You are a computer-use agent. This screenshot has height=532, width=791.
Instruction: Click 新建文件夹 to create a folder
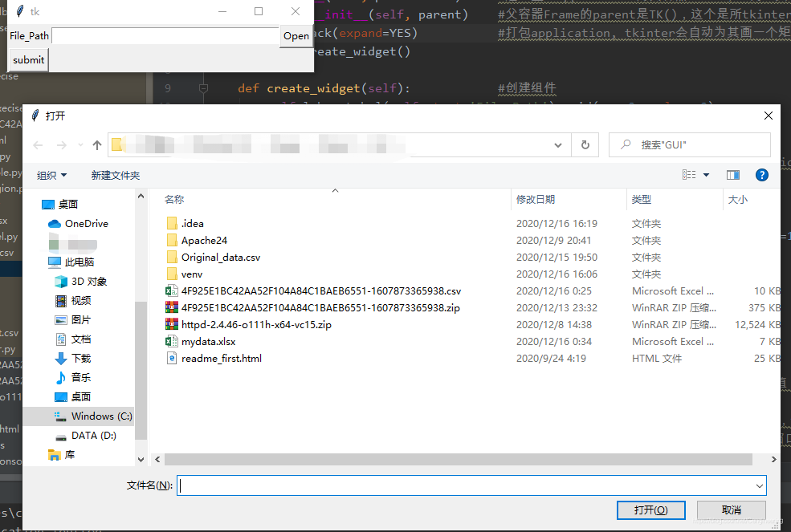coord(116,176)
